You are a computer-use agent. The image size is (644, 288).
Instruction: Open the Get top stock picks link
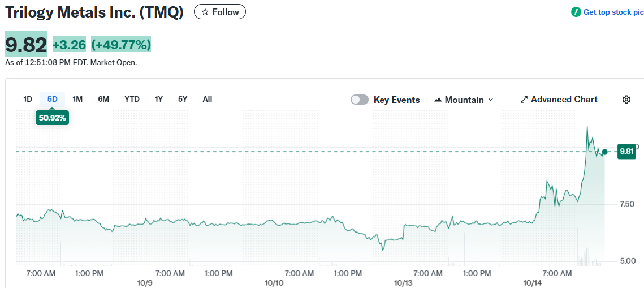coord(613,12)
